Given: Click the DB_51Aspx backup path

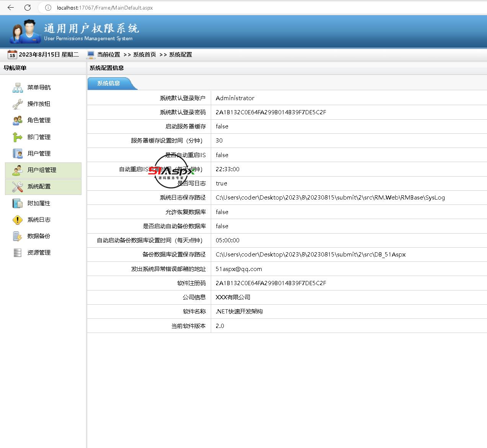Looking at the screenshot, I should tap(311, 255).
